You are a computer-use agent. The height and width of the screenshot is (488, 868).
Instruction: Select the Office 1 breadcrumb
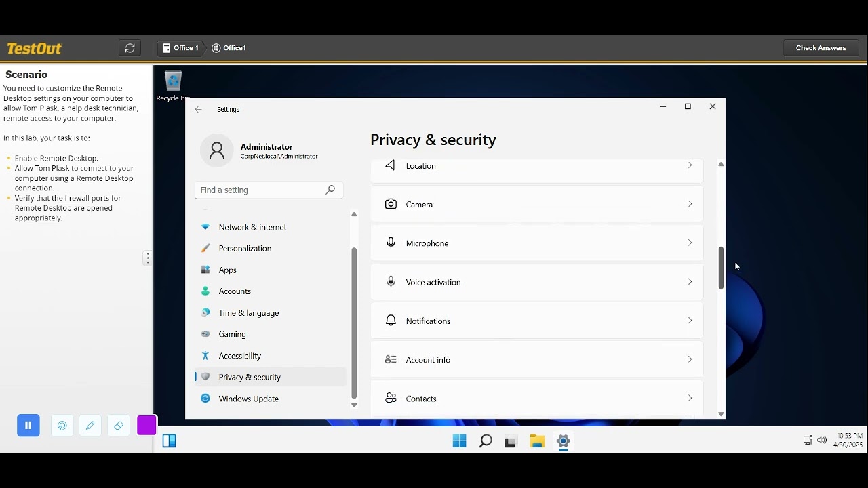coord(180,48)
